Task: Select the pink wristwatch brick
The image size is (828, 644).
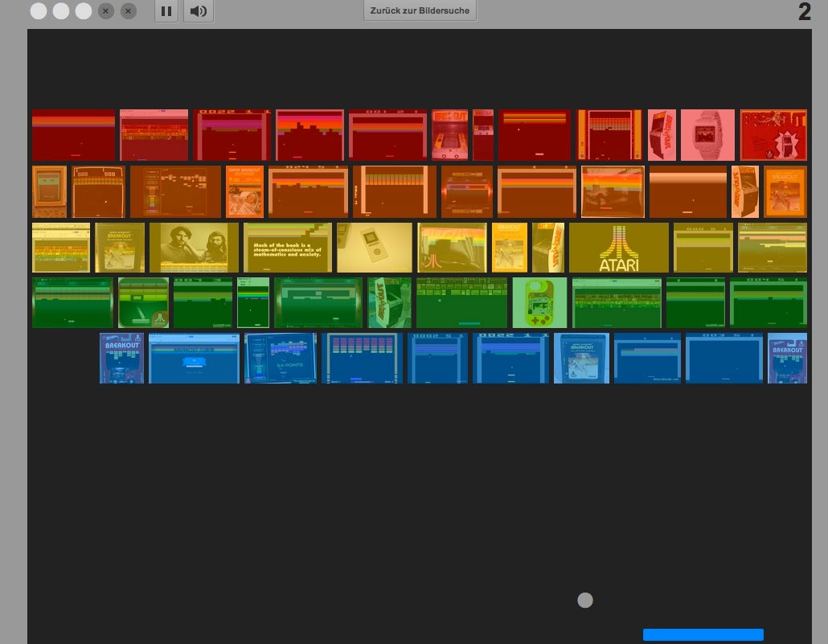Action: (707, 134)
